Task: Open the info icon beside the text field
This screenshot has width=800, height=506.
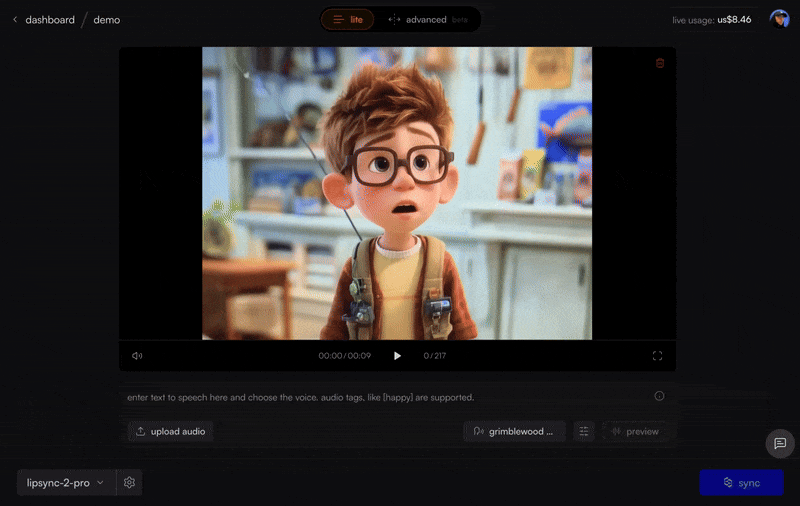Action: click(659, 396)
